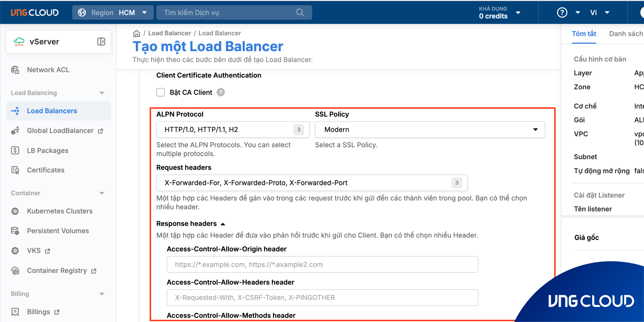This screenshot has width=644, height=322.
Task: Click the Bật CA Client info tooltip icon
Action: click(221, 92)
